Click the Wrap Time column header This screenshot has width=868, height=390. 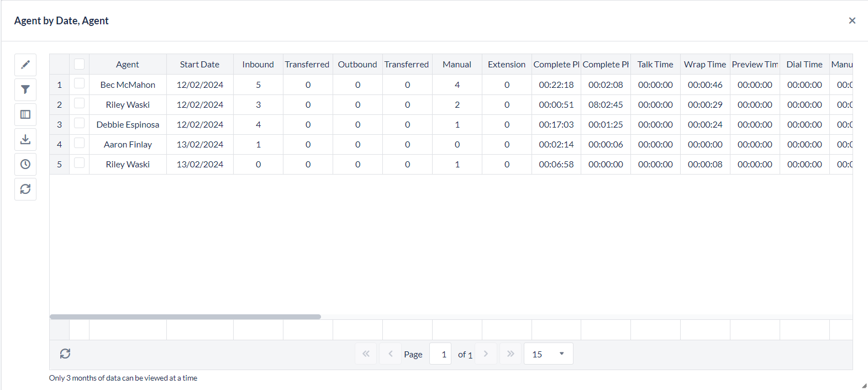[x=704, y=65]
